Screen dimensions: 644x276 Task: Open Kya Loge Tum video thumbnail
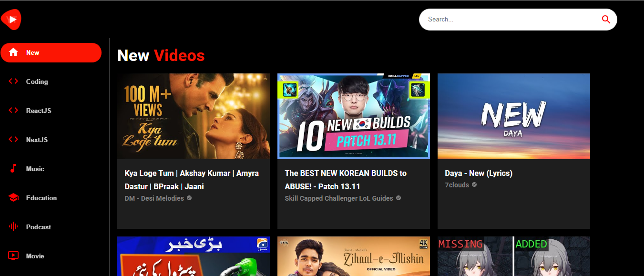194,116
